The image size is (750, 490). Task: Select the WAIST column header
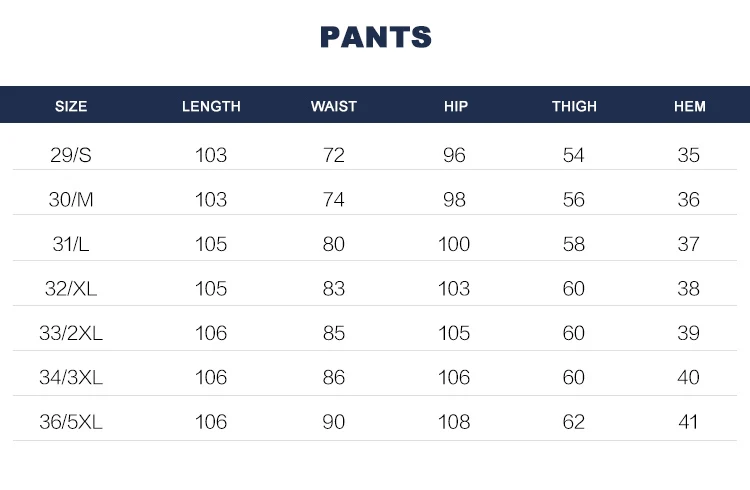[x=334, y=106]
